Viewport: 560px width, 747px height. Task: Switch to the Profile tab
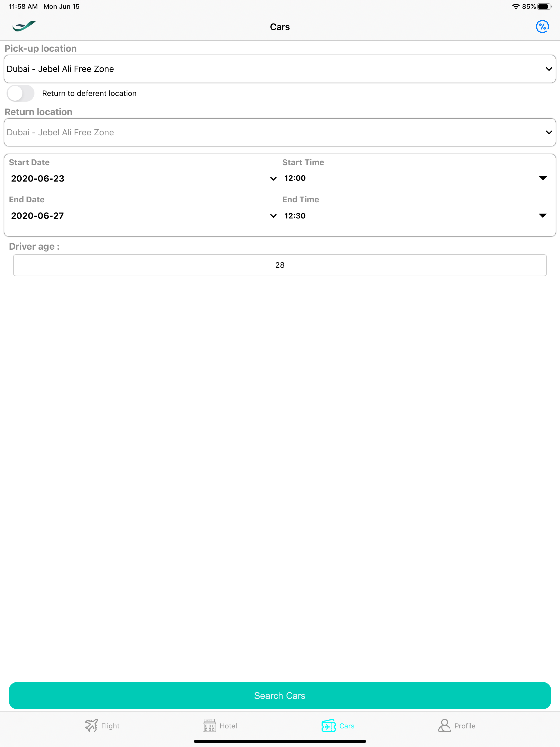click(457, 726)
